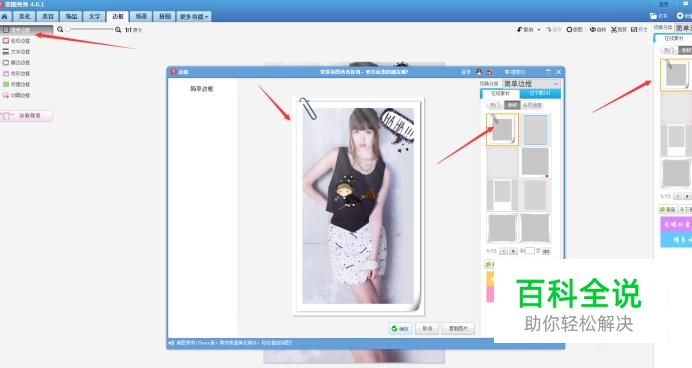Select 纹理边框 with green icon
The image size is (692, 368).
17,84
